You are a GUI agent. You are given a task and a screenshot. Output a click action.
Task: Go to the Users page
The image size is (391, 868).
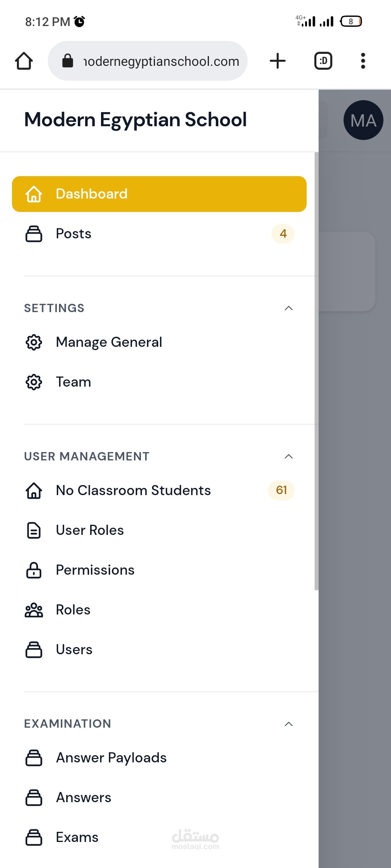[159, 650]
